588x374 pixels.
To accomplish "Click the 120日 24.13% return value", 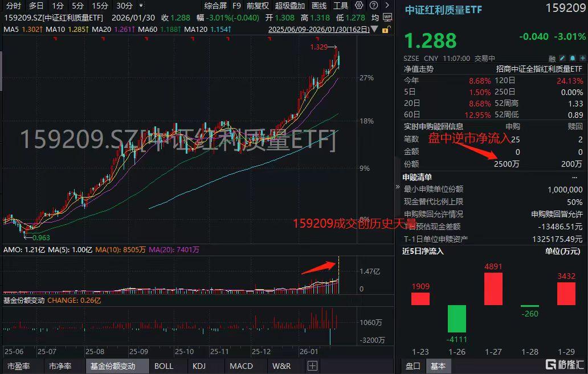I will tap(570, 81).
